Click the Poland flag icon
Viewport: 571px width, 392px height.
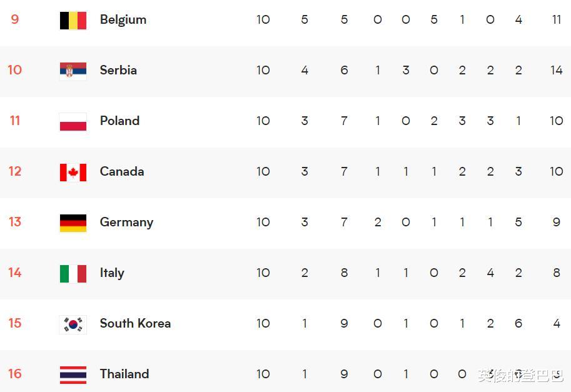click(73, 121)
